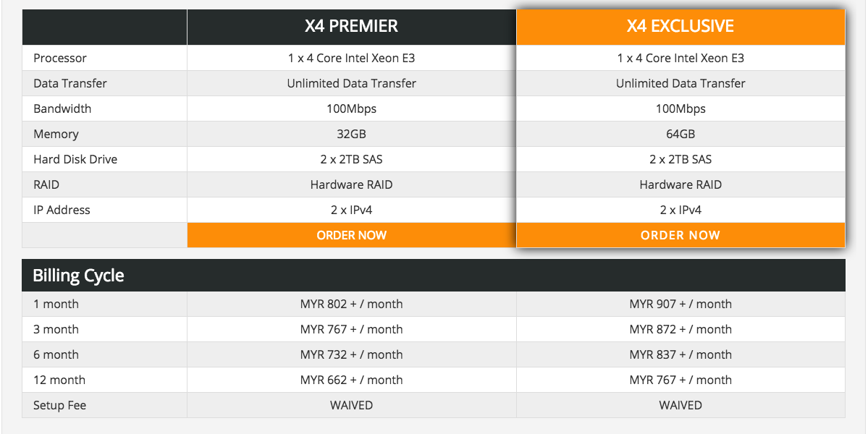Image resolution: width=868 pixels, height=434 pixels.
Task: Click the Hard Disk Drive row label
Action: click(75, 159)
